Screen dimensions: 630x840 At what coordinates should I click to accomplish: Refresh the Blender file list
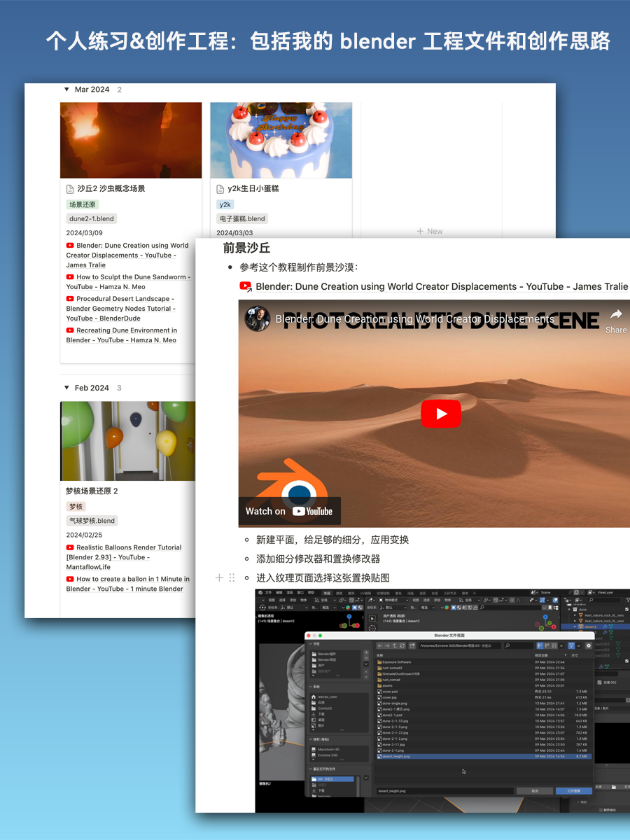pos(402,645)
